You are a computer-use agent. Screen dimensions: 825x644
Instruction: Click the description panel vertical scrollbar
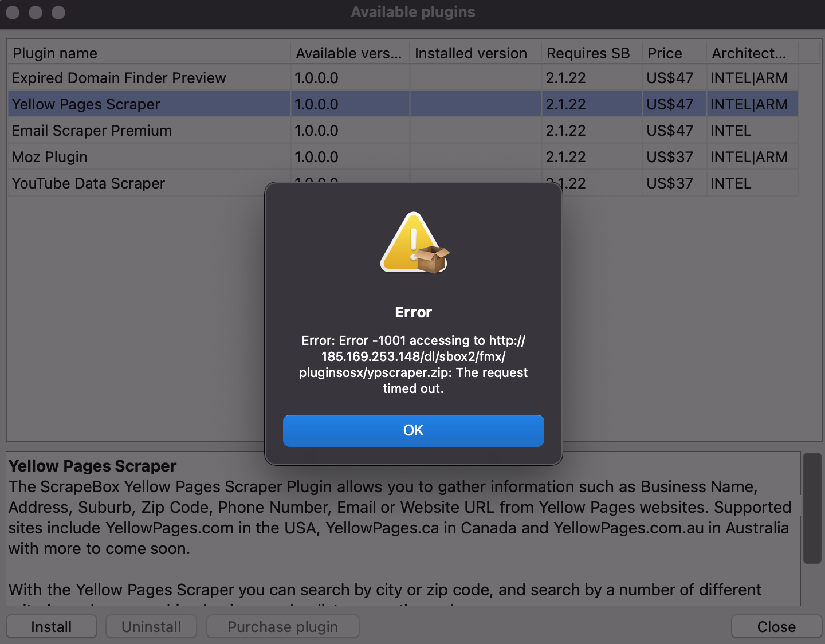pyautogui.click(x=812, y=508)
